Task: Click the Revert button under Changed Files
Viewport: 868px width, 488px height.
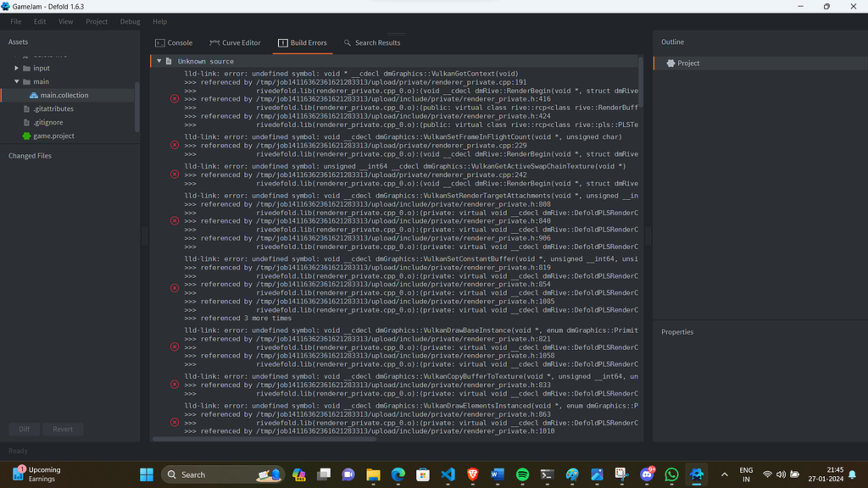Action: (63, 429)
